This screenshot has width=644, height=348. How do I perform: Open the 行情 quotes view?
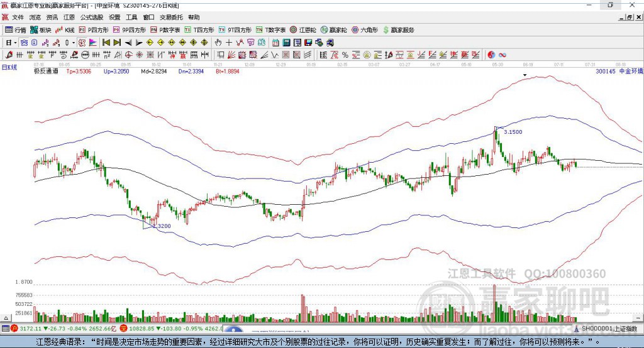click(x=16, y=30)
